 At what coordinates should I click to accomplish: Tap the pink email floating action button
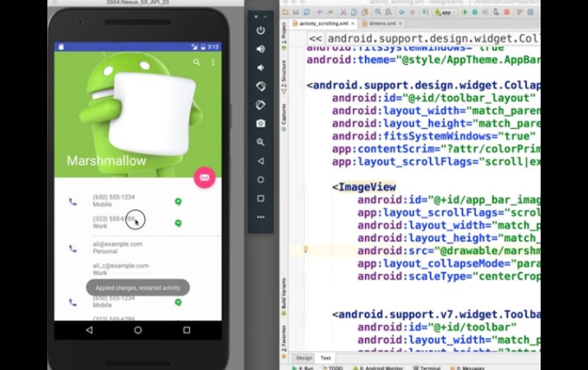(204, 177)
